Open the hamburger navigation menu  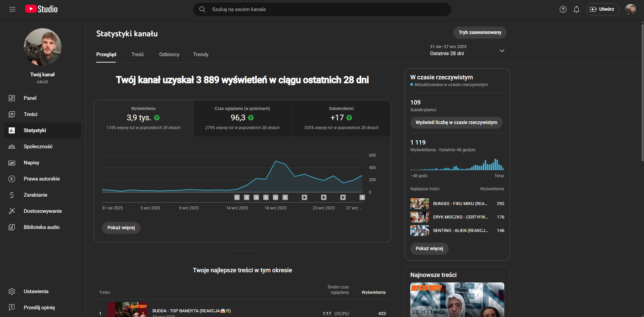[12, 9]
